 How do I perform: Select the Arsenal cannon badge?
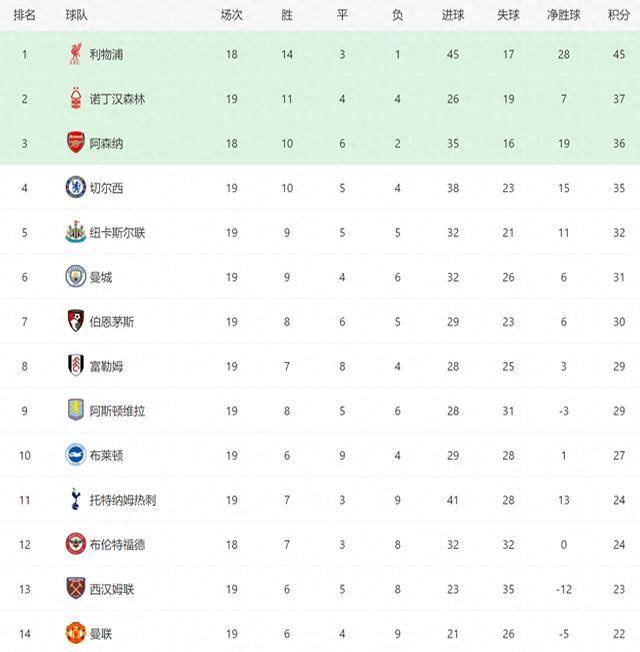[75, 143]
